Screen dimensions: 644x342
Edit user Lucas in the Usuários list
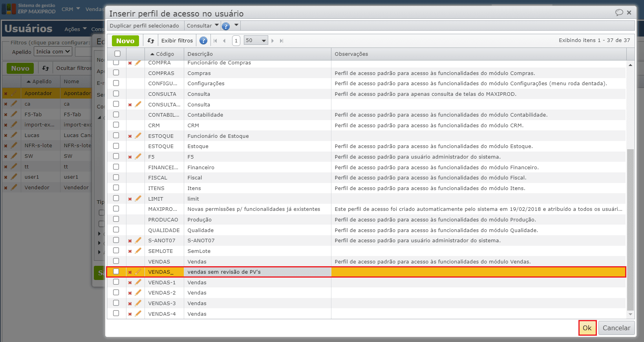(x=14, y=135)
